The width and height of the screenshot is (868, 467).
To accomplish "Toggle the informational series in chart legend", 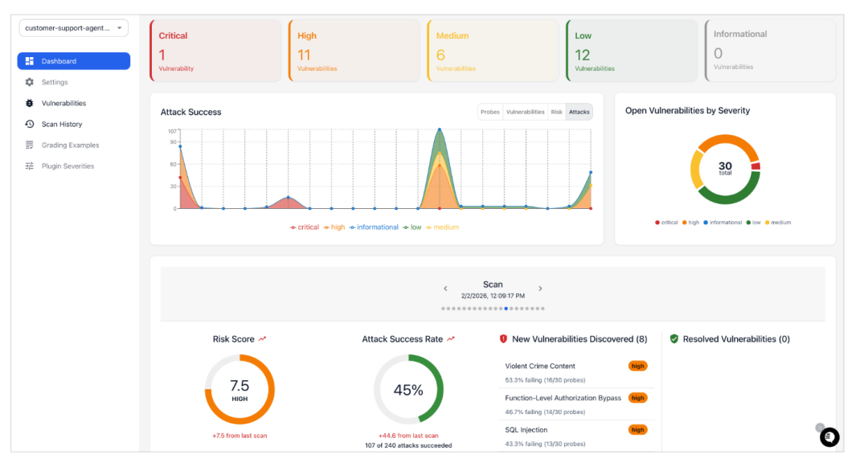I will [x=373, y=227].
